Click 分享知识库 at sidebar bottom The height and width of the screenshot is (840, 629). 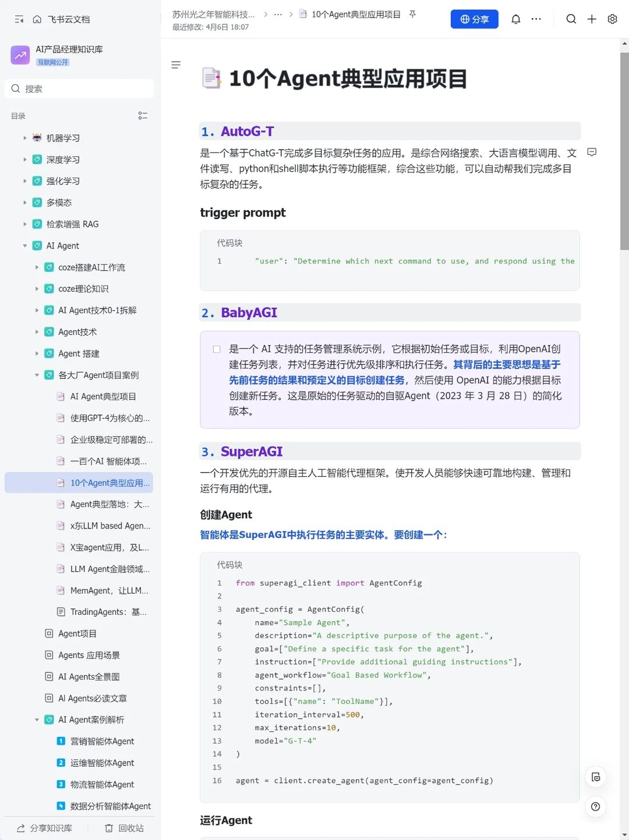click(x=44, y=828)
